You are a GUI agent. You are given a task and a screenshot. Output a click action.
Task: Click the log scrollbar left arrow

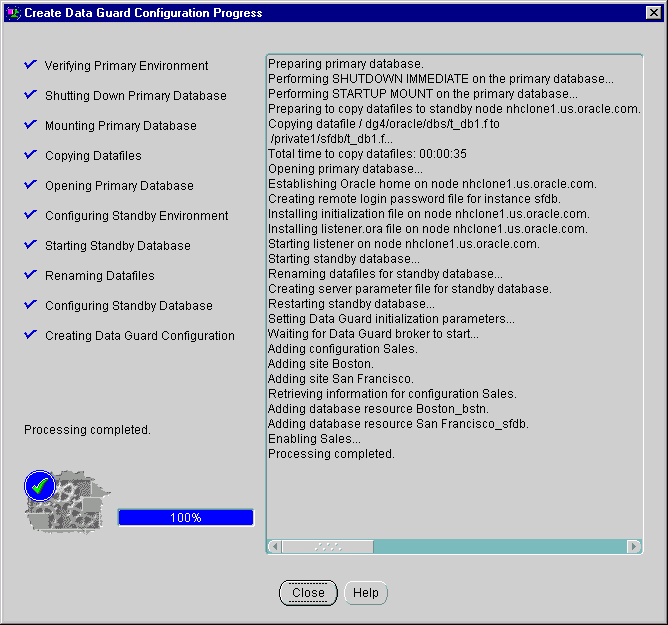(x=275, y=547)
